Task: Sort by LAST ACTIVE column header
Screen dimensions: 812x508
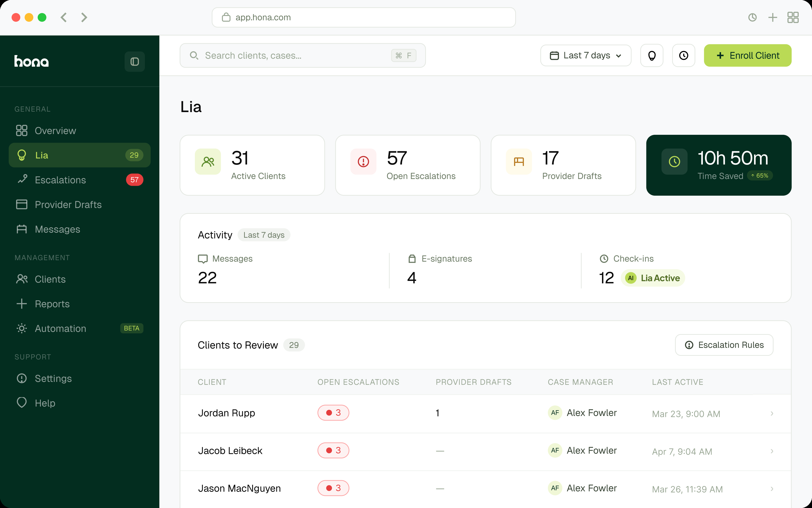Action: pos(678,382)
